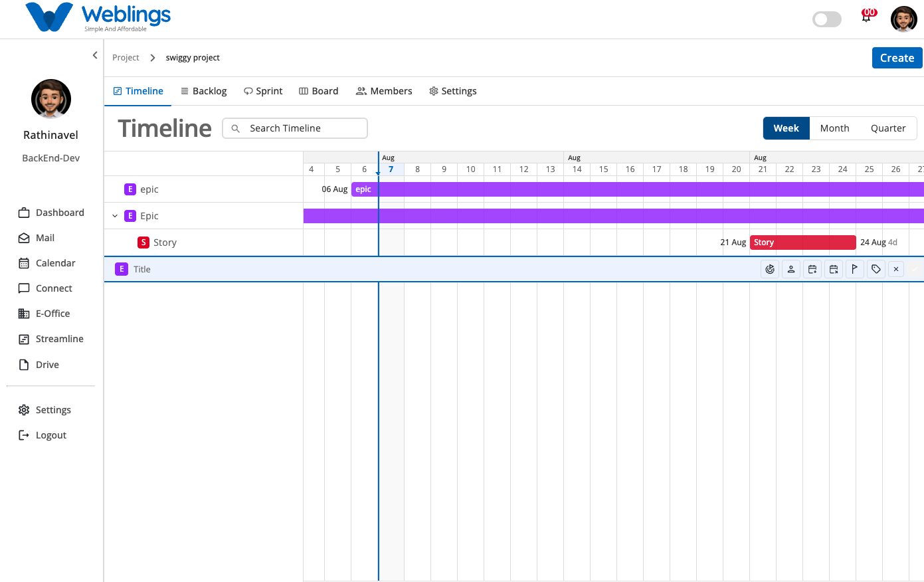924x582 pixels.
Task: Click the start date calendar-plus icon
Action: pos(812,269)
